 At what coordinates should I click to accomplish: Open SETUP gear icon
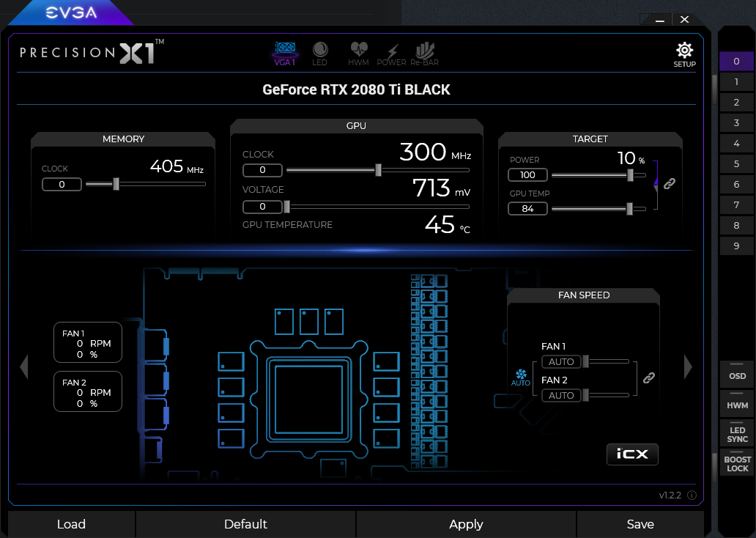pyautogui.click(x=684, y=54)
